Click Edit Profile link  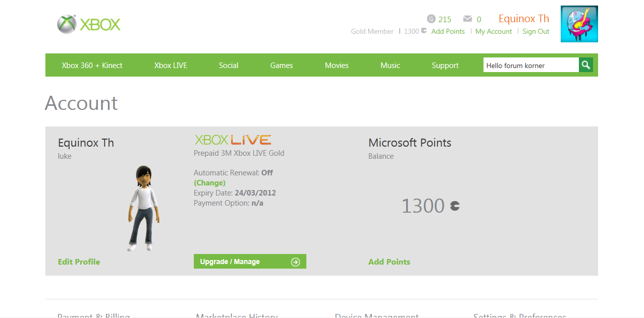pyautogui.click(x=79, y=262)
